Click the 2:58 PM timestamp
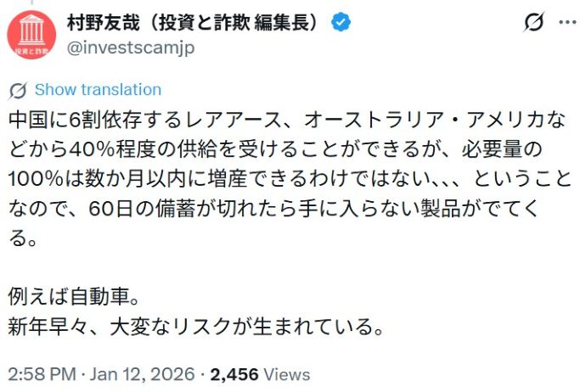 coord(40,374)
